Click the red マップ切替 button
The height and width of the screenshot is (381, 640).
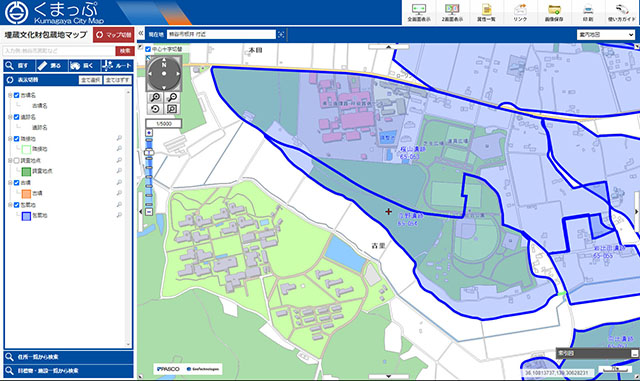coord(113,35)
